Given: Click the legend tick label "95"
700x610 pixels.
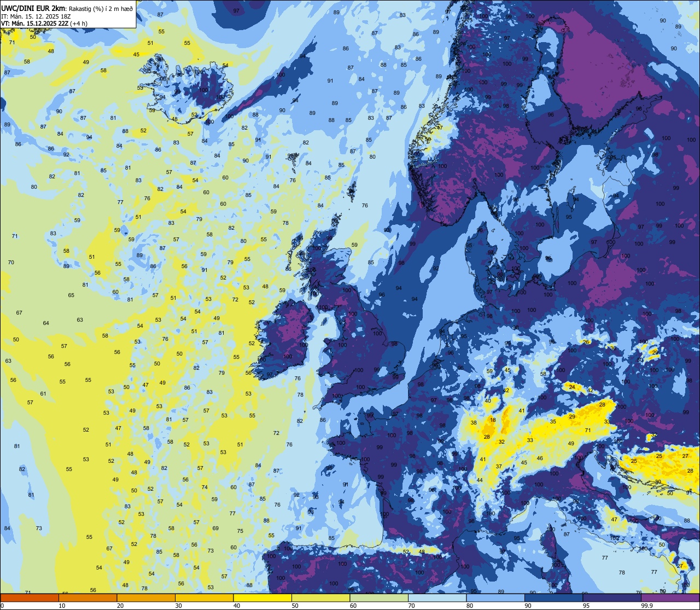Looking at the screenshot, I should 586,606.
